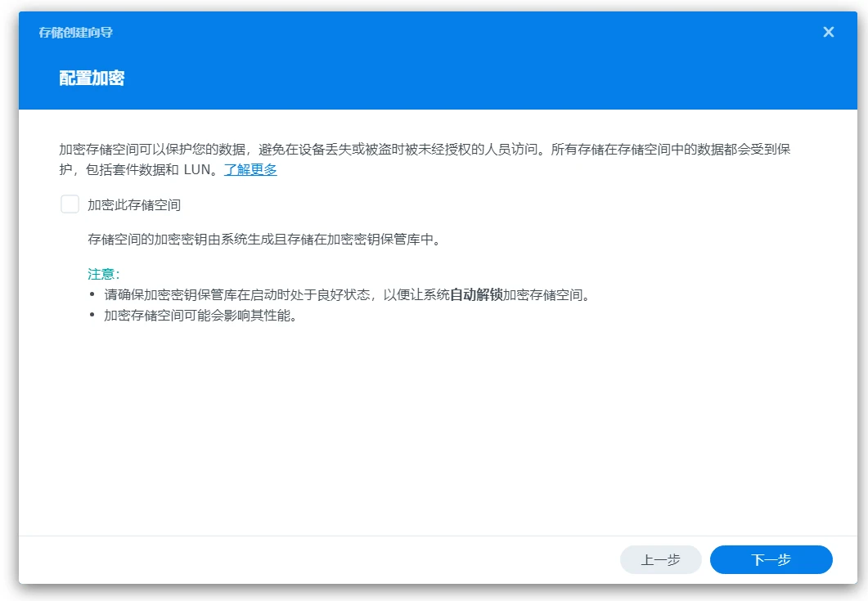Screen dimensions: 868x601
Task: Click the bold 自动解锁 text
Action: 476,294
